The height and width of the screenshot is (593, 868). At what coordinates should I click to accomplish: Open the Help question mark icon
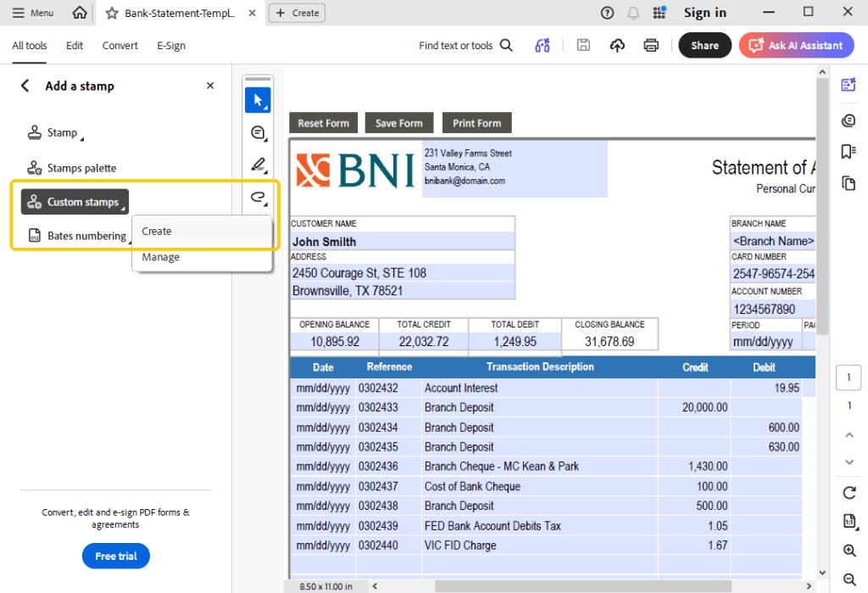(x=607, y=13)
